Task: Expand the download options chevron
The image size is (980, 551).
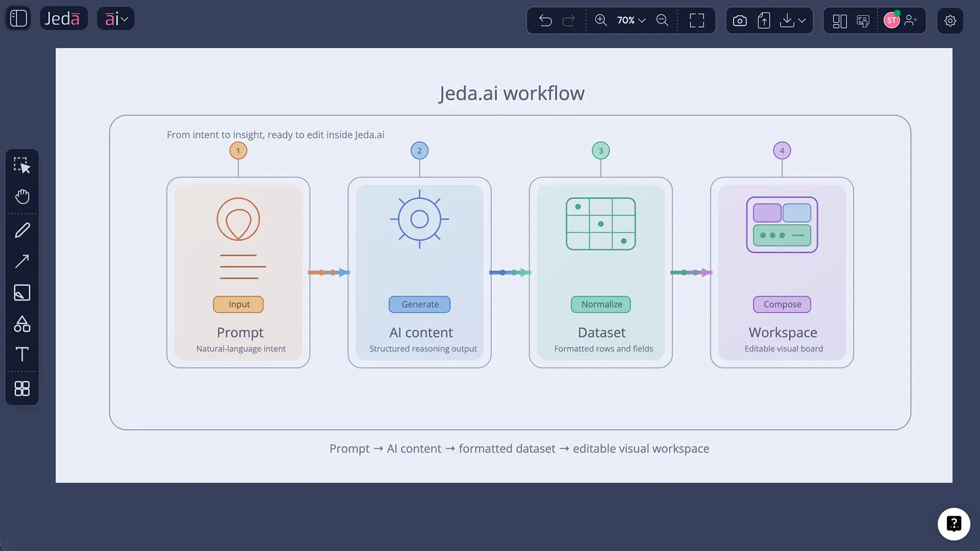Action: tap(803, 21)
